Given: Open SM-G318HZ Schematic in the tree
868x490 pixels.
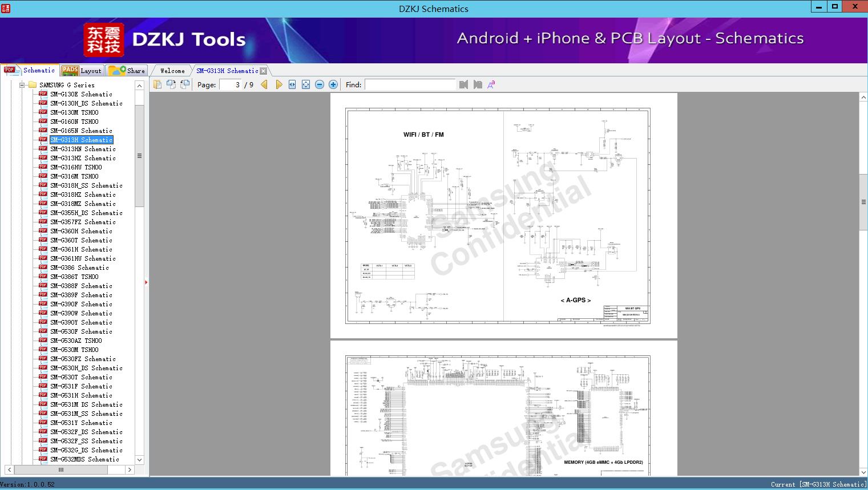Looking at the screenshot, I should click(83, 195).
